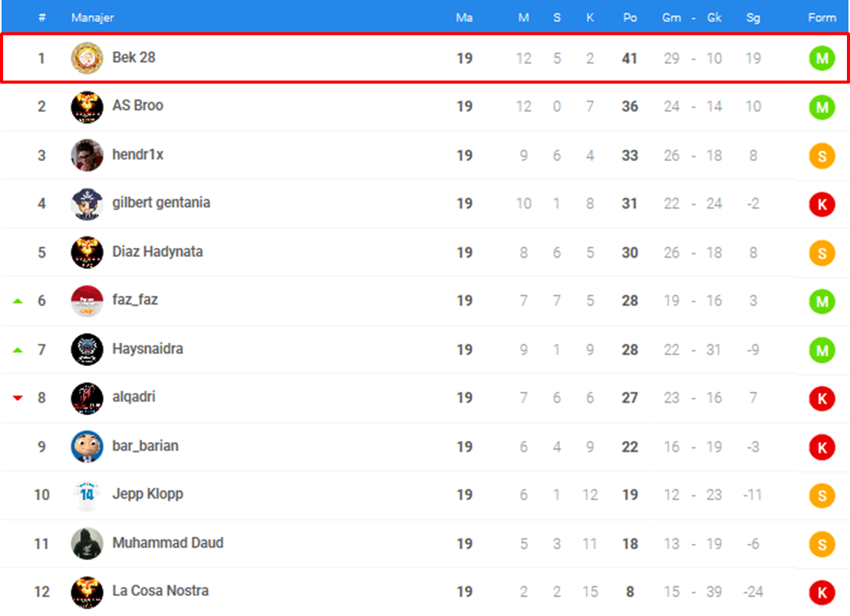The width and height of the screenshot is (850, 616).
Task: Click the orange S form badge for hendr1x
Action: (822, 156)
